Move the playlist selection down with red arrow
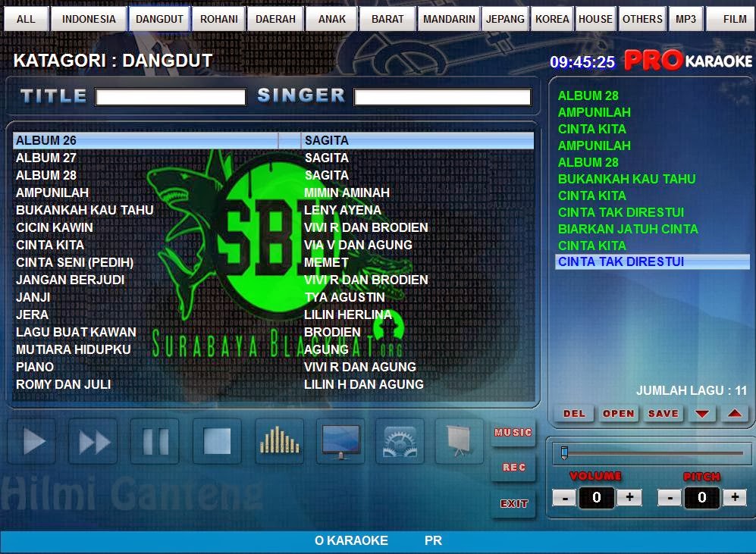The width and height of the screenshot is (756, 554). [702, 413]
